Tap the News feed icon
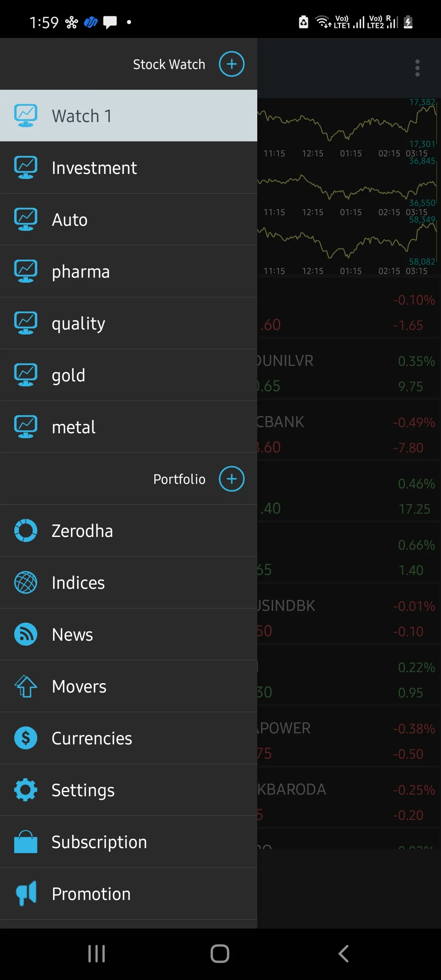The height and width of the screenshot is (980, 441). [x=26, y=634]
